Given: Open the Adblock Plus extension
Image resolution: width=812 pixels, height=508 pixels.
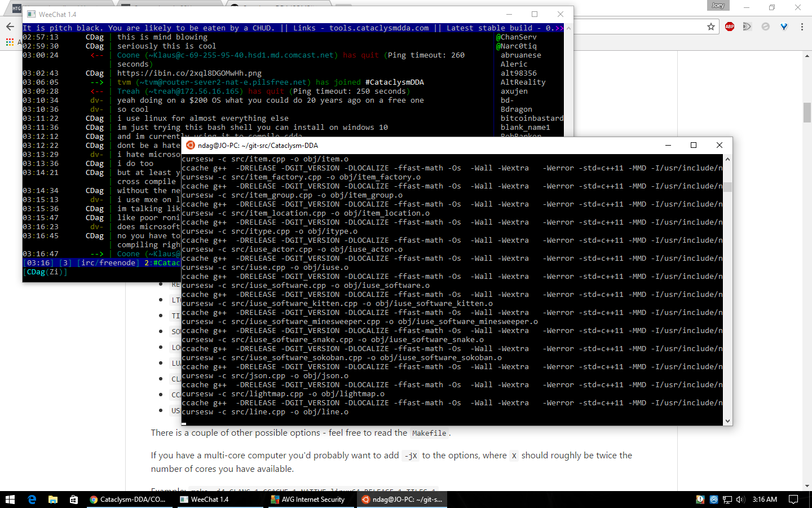Looking at the screenshot, I should 730,27.
